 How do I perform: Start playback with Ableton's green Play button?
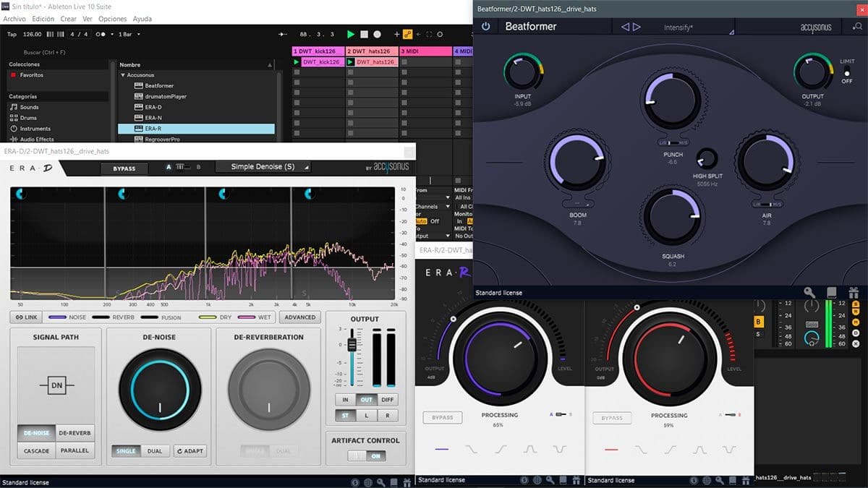pyautogui.click(x=351, y=34)
